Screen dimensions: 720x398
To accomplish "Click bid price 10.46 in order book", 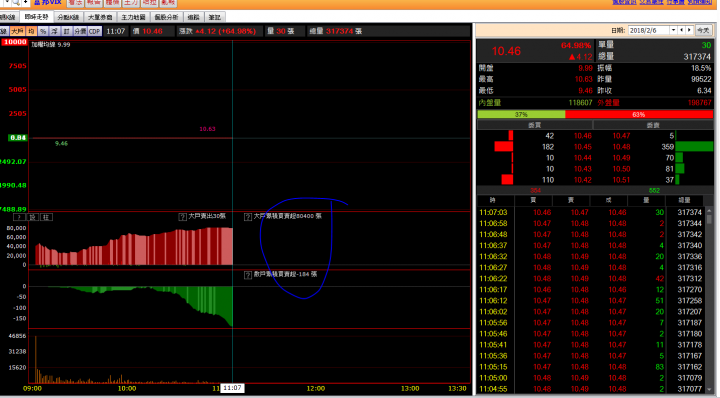I will click(583, 136).
